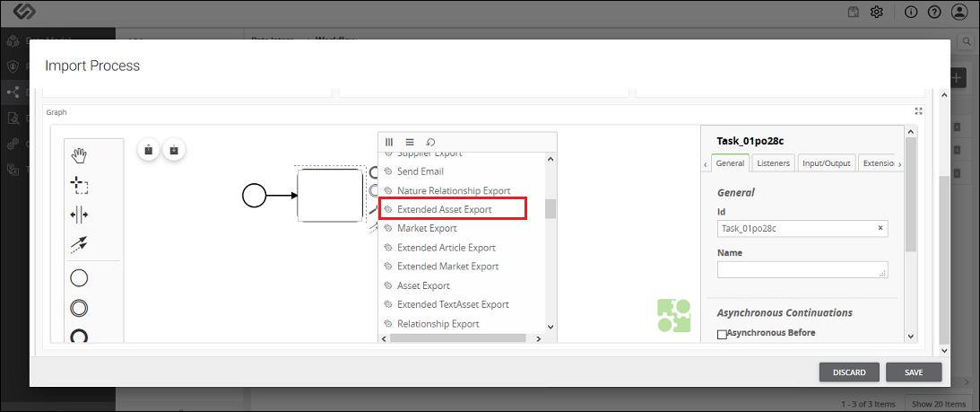This screenshot has height=412, width=980.
Task: Click the task list horizontal scrollbar thumb
Action: pyautogui.click(x=457, y=338)
